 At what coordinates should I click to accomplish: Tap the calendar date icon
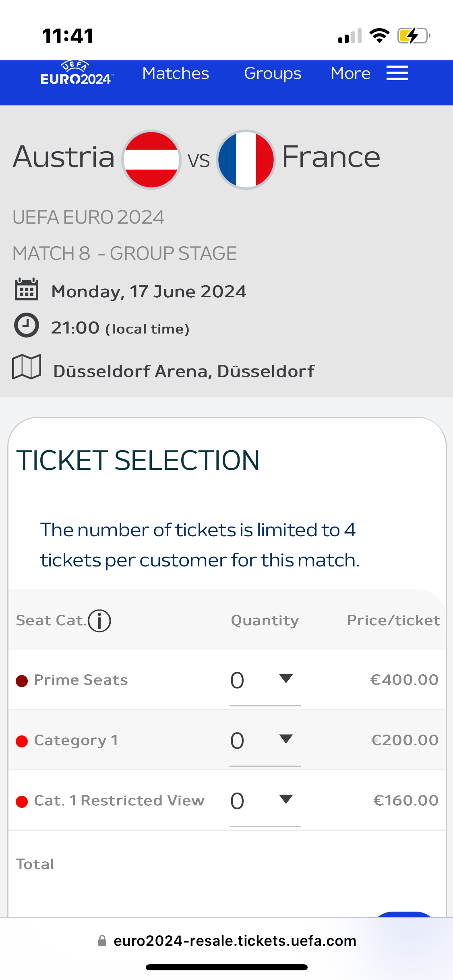coord(27,290)
